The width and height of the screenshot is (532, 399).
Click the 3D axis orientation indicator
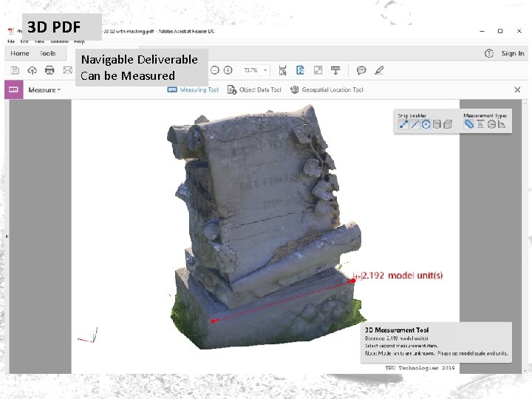tap(88, 335)
